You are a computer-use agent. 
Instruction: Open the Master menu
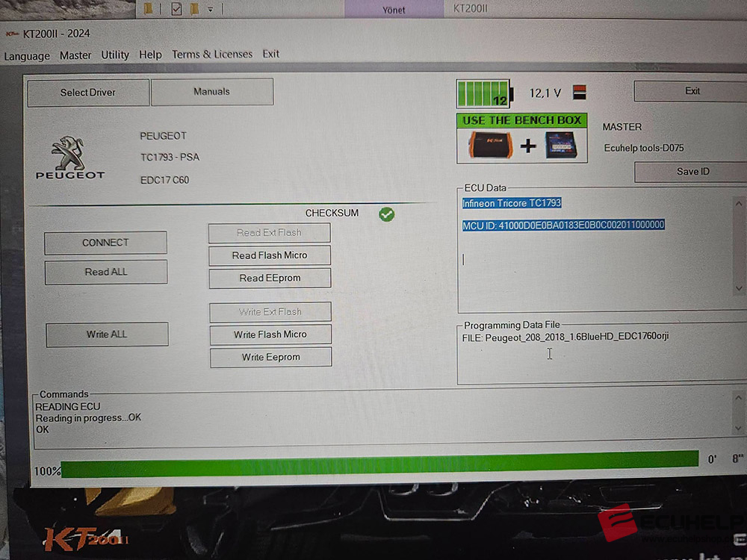tap(75, 55)
